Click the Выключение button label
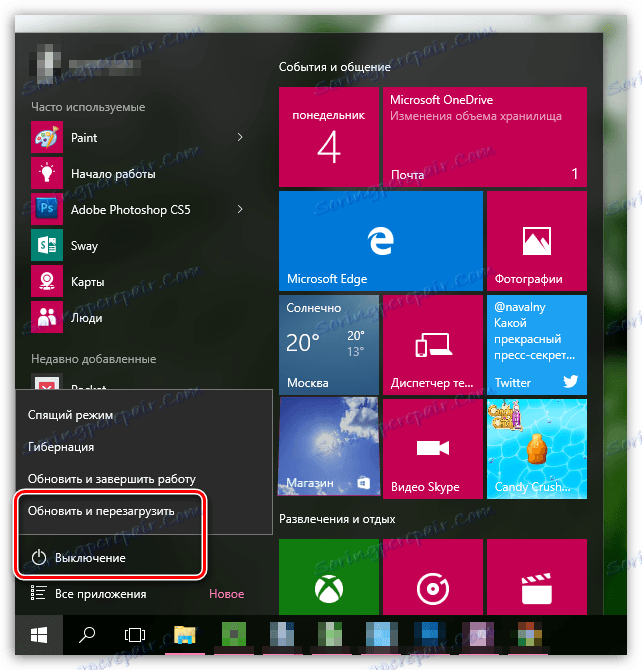 click(90, 558)
